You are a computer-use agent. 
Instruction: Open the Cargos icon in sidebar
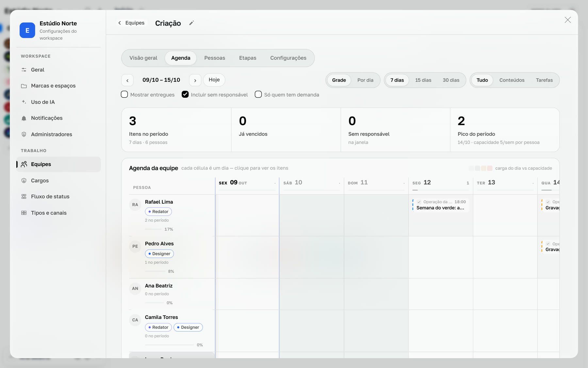[x=24, y=180]
